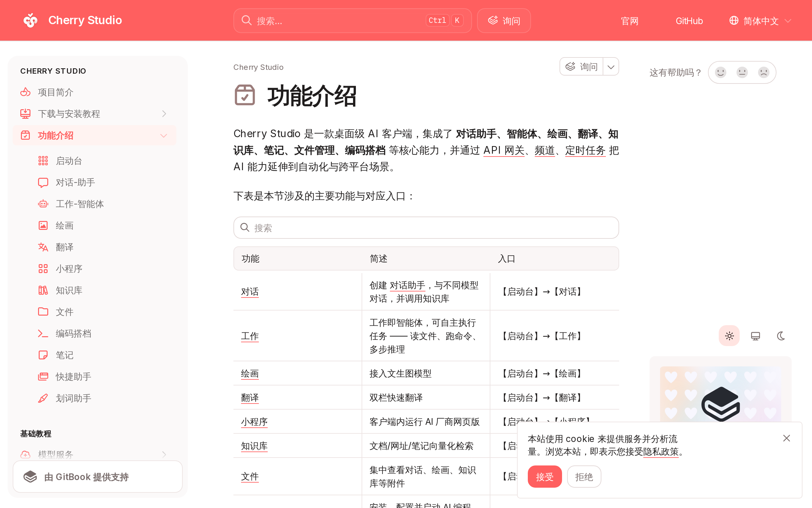The image size is (812, 508).
Task: Open 简体中文 language dropdown
Action: (760, 21)
